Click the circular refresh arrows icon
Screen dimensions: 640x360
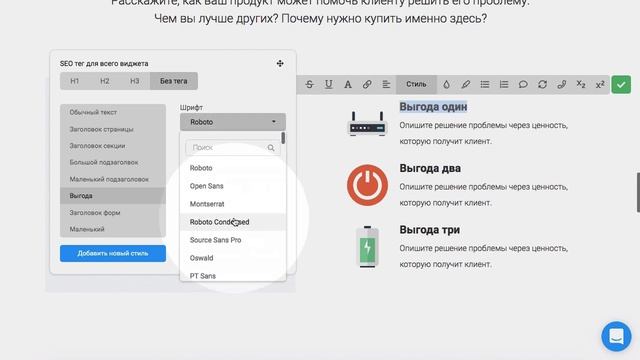[x=542, y=84]
